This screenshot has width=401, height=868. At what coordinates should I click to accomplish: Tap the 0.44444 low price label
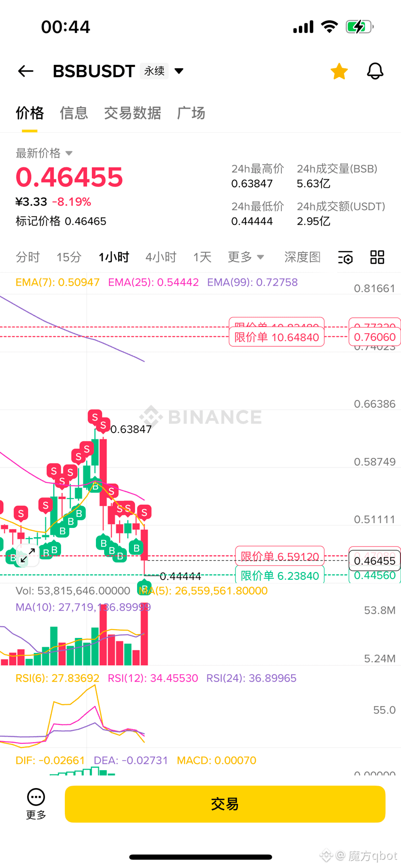coord(180,576)
